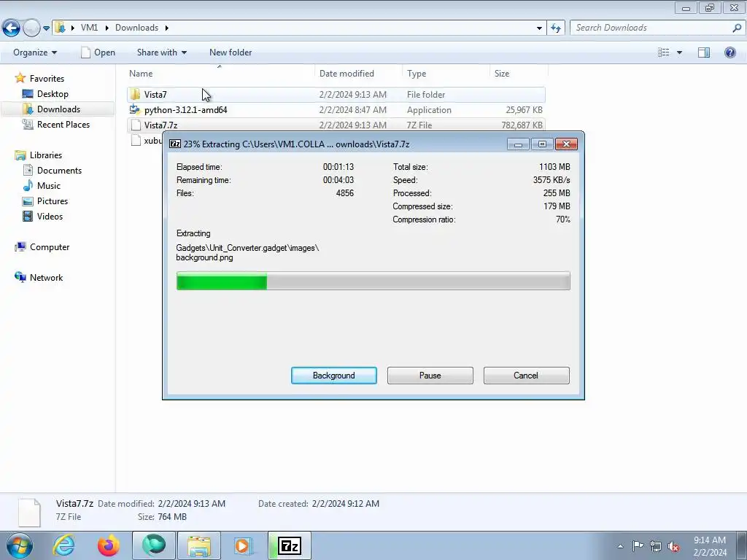The width and height of the screenshot is (747, 560).
Task: Click the Help question mark icon
Action: [729, 52]
